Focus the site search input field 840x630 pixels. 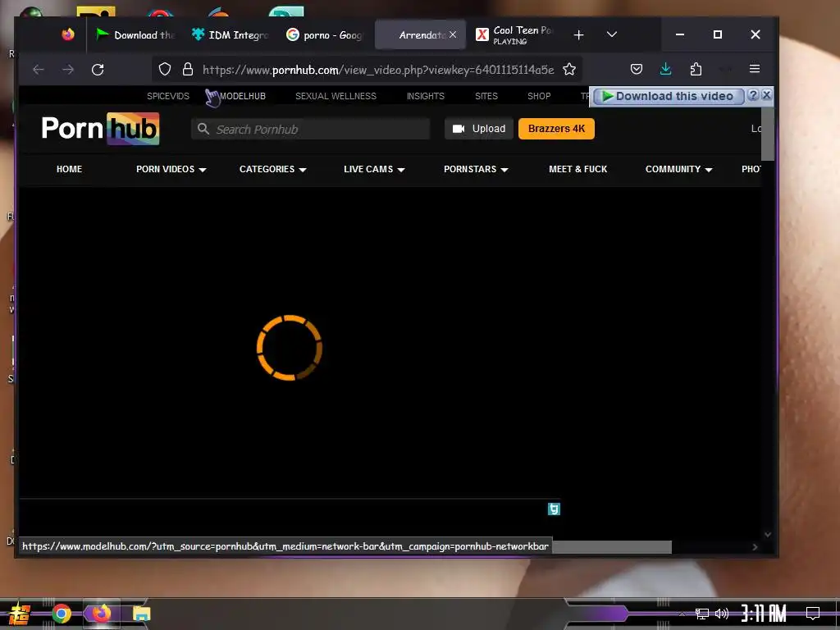click(311, 129)
